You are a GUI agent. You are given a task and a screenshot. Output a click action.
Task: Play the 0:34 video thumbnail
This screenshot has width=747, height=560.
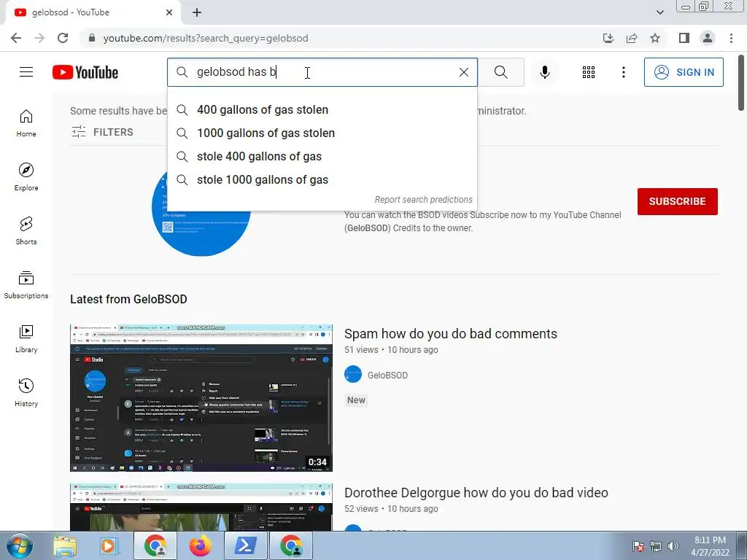pos(201,398)
